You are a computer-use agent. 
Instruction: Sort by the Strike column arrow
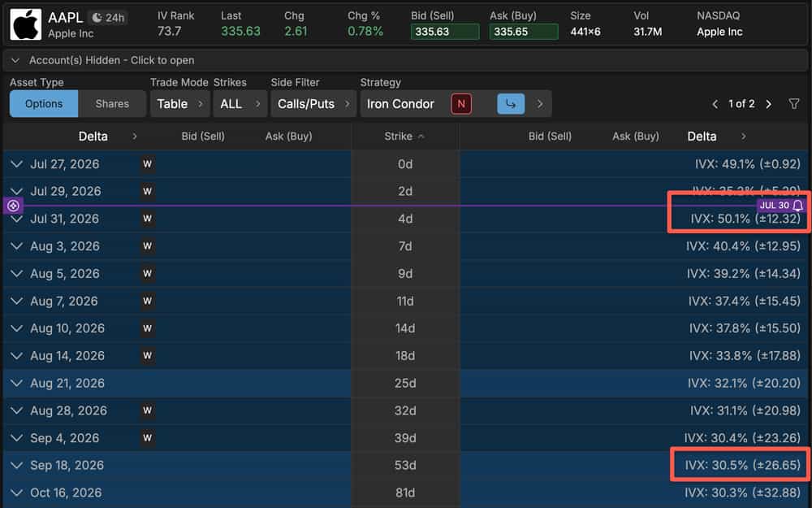[x=421, y=137]
